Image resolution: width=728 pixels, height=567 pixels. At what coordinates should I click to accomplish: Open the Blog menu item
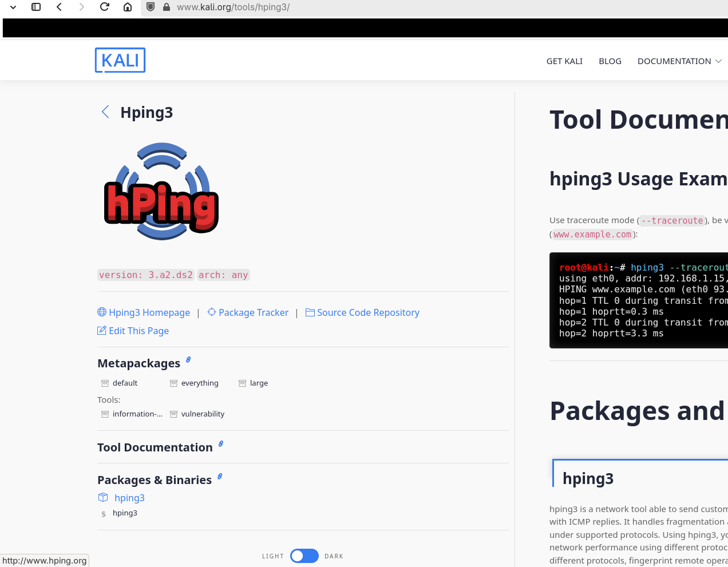(610, 61)
